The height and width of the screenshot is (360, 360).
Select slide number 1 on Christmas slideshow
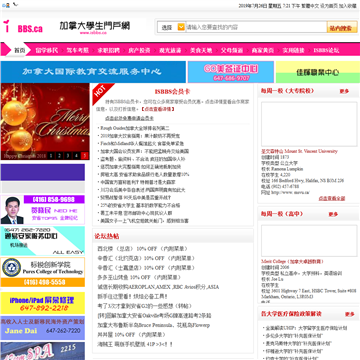pyautogui.click(x=51, y=155)
